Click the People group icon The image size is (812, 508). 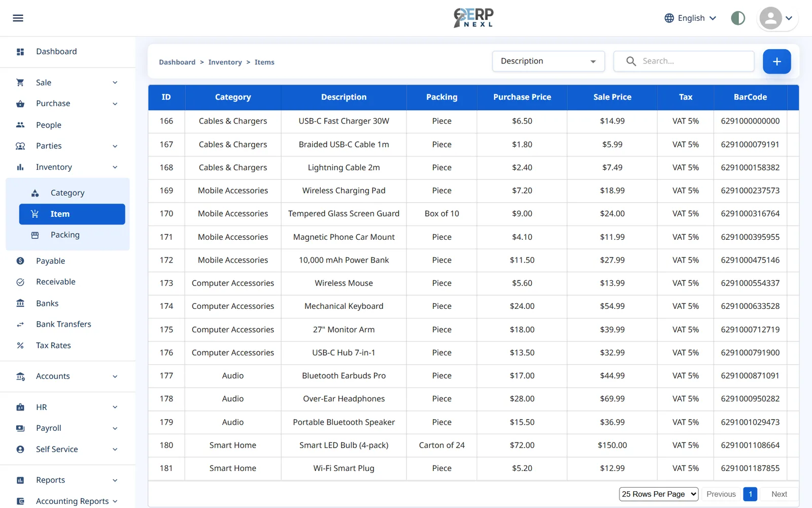20,125
